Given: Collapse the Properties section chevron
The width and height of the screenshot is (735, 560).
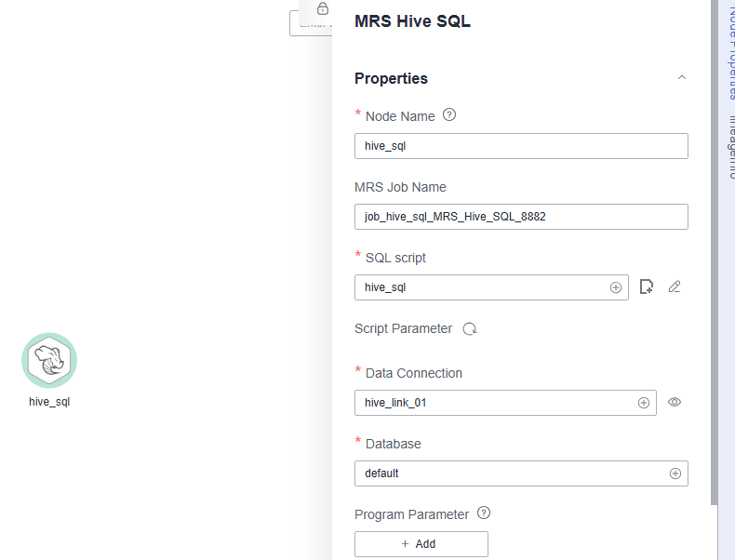Looking at the screenshot, I should point(681,78).
